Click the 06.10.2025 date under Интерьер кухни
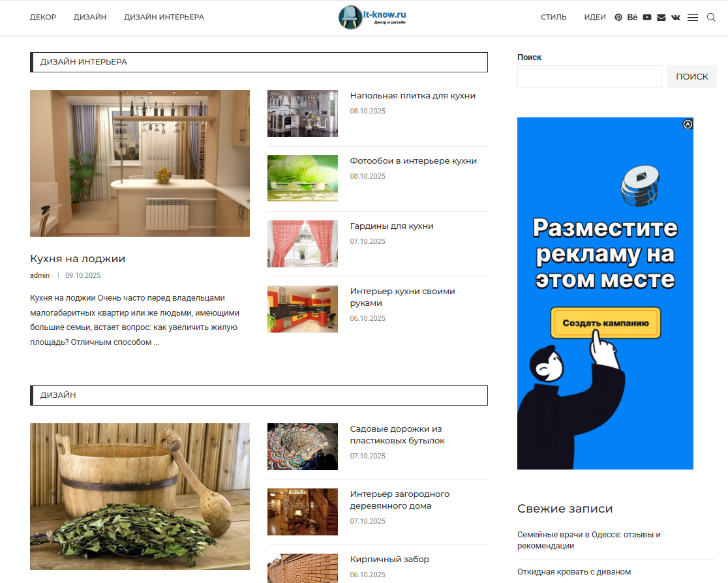Viewport: 728px width, 583px height. pyautogui.click(x=368, y=318)
